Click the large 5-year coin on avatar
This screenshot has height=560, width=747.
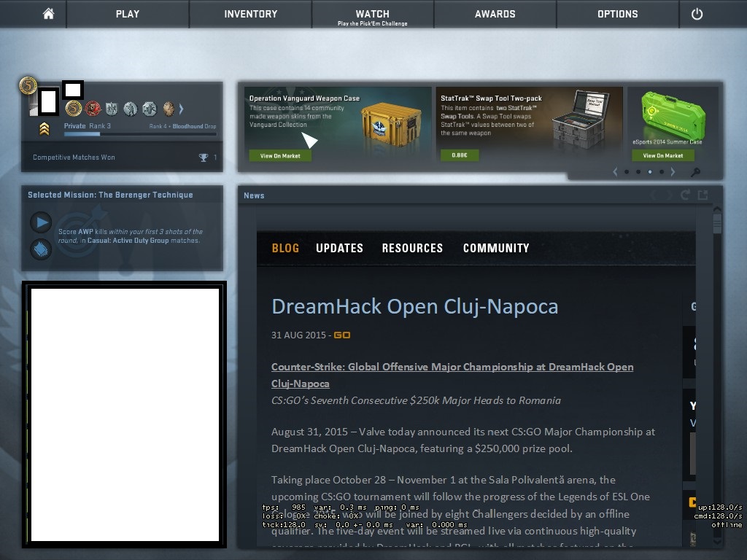click(x=28, y=85)
